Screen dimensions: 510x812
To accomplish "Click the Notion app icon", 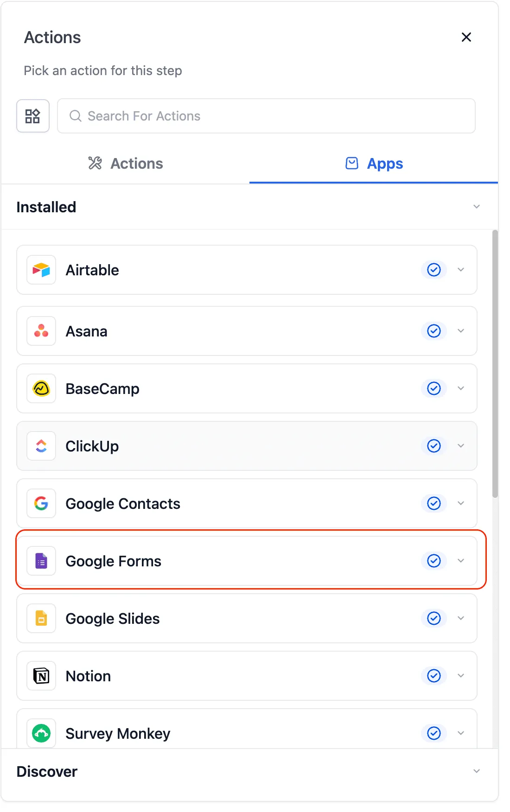I will point(41,676).
